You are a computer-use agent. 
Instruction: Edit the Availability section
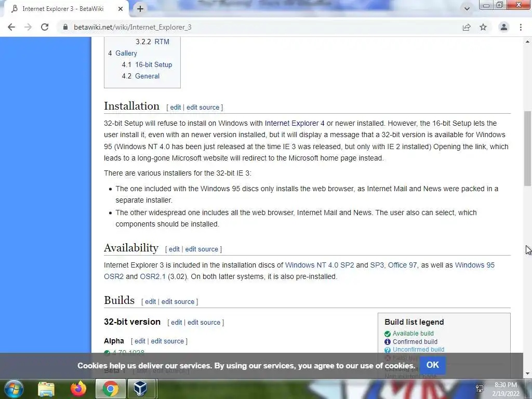174,249
